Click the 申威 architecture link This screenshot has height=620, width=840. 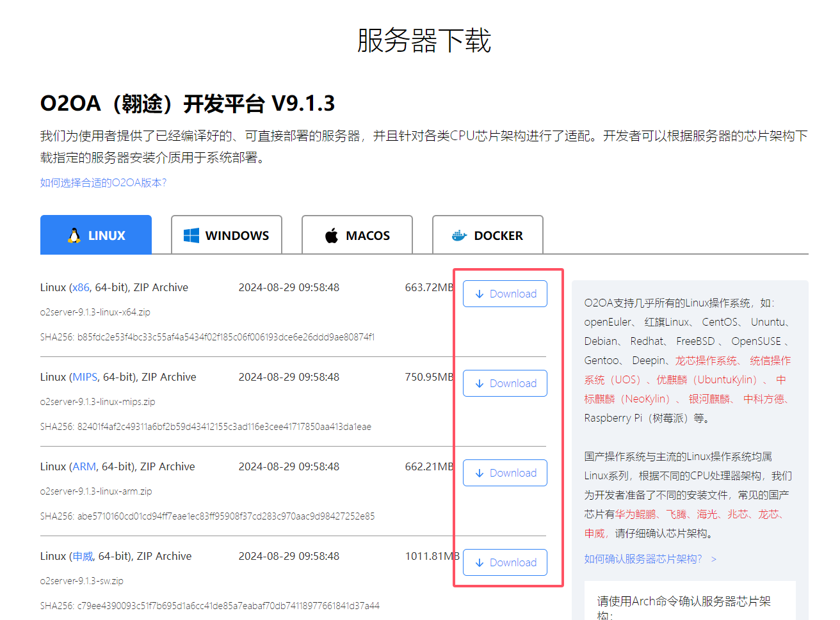[83, 556]
